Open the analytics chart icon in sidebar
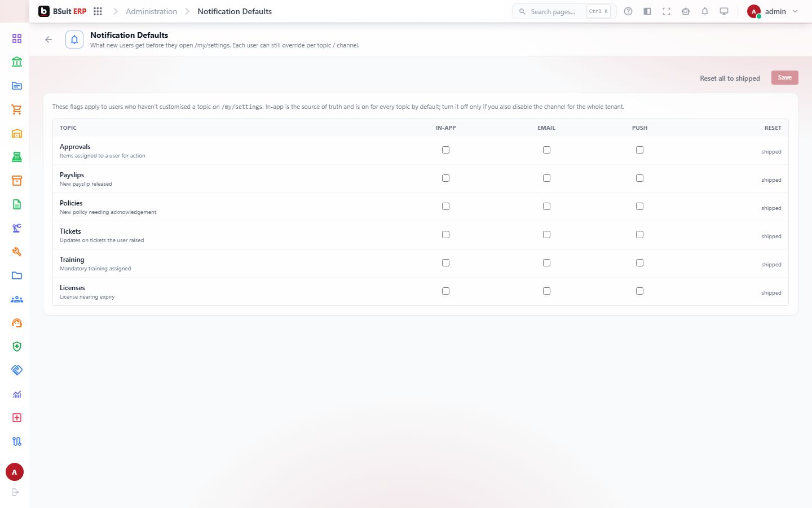812x508 pixels. [x=17, y=394]
